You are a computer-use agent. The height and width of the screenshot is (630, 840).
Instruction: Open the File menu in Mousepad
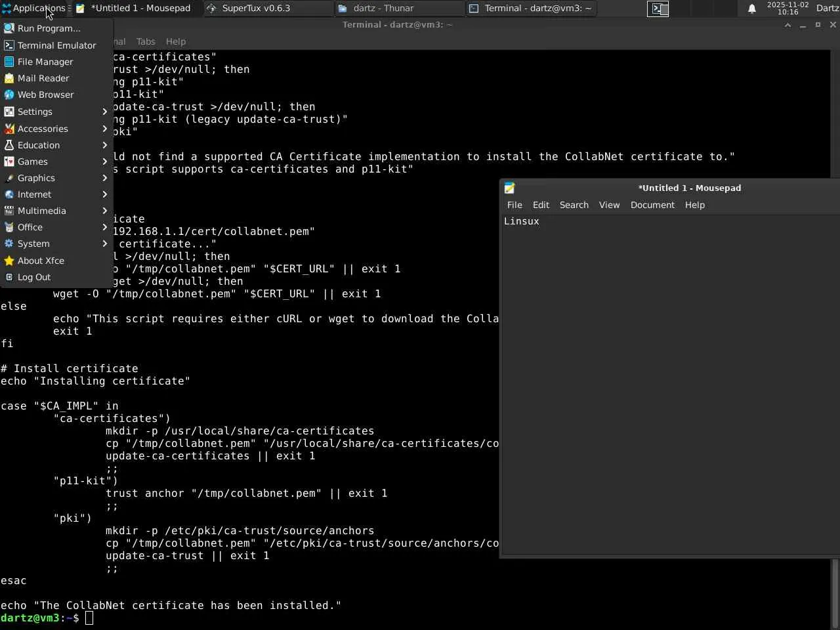point(514,205)
